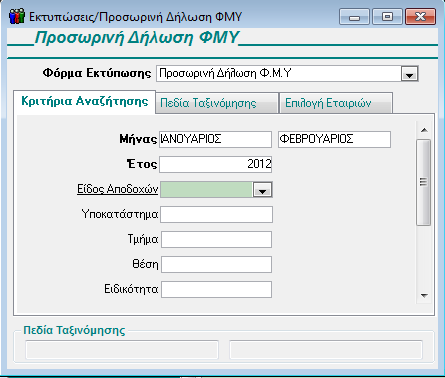445x378 pixels.
Task: Click the second Πεδία Ταξινόμησης box at bottom
Action: tap(326, 350)
